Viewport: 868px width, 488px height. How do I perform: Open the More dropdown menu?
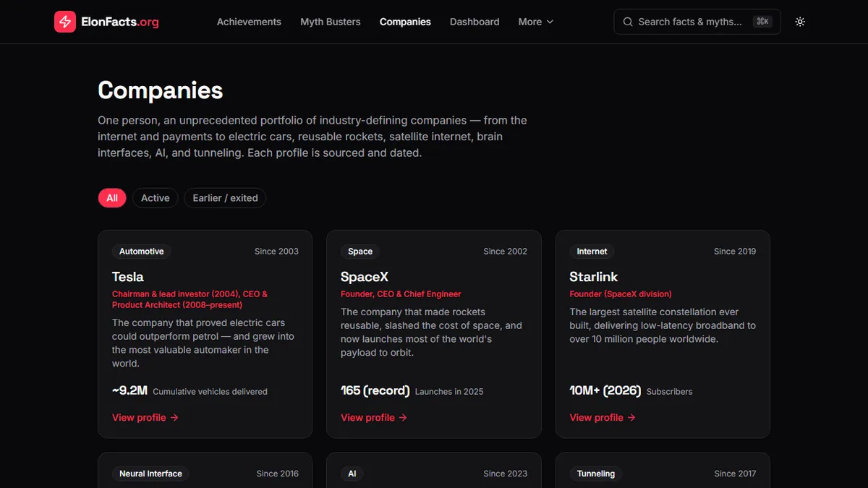[x=536, y=22]
